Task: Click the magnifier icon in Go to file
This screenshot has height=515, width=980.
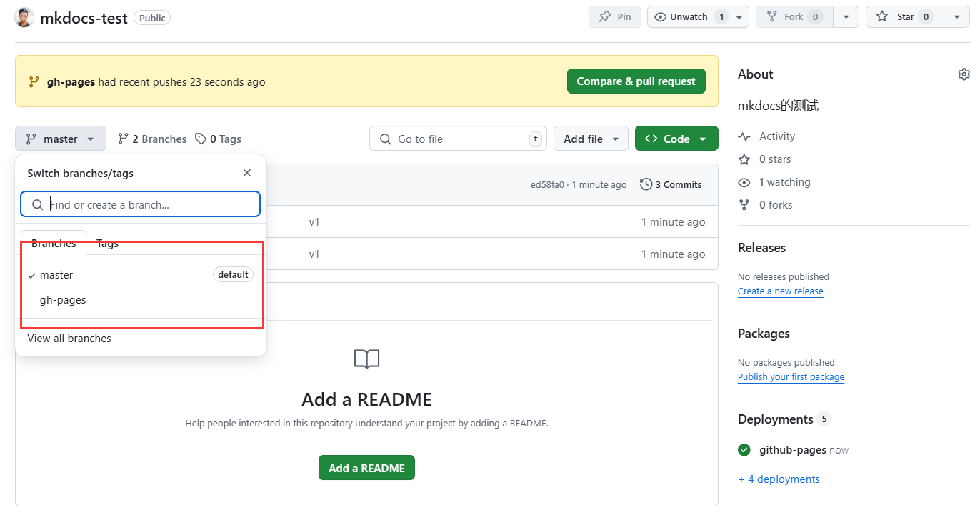Action: [386, 139]
